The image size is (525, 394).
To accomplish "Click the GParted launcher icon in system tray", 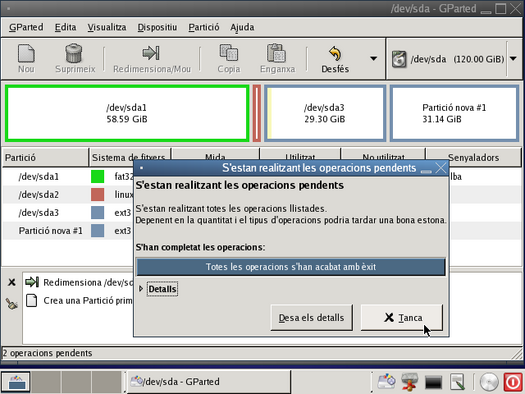I will pos(386,382).
